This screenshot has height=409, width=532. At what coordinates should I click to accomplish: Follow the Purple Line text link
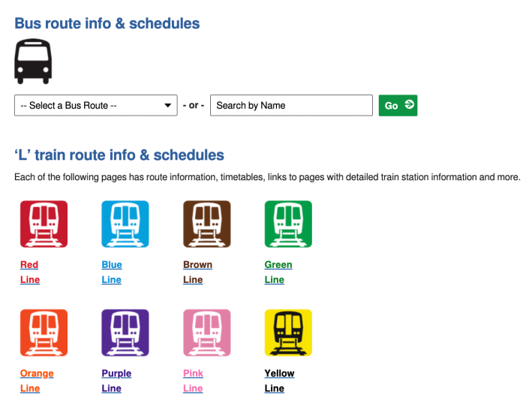tap(116, 380)
